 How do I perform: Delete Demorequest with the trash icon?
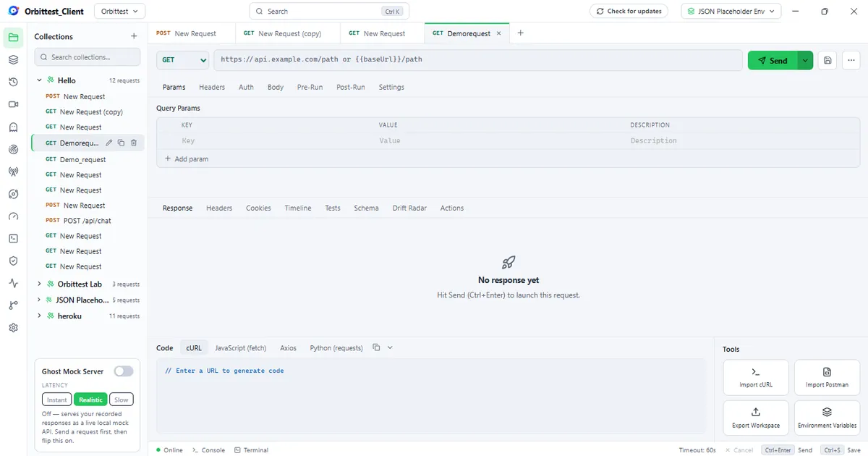tap(134, 143)
